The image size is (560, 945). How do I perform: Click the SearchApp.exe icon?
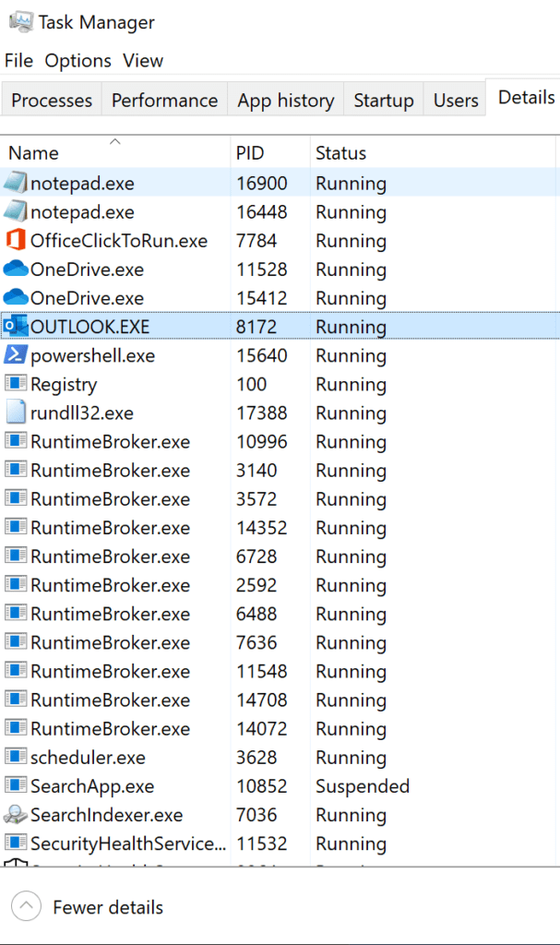pyautogui.click(x=16, y=785)
